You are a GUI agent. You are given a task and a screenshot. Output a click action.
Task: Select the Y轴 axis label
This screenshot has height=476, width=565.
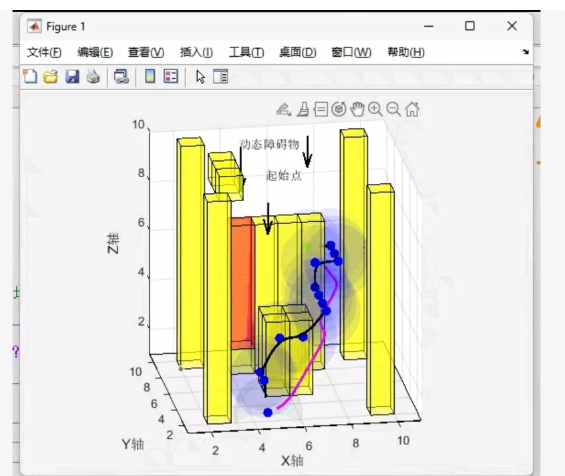pos(133,444)
